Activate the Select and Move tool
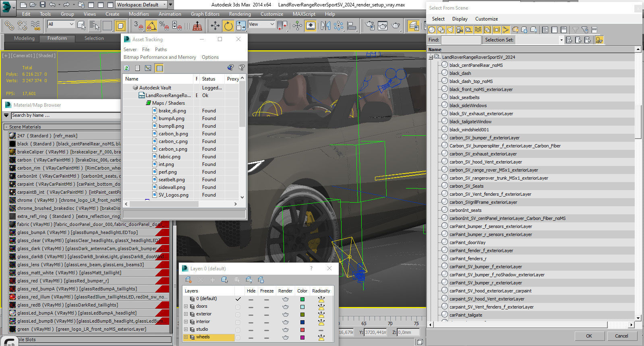This screenshot has height=346, width=644. (215, 26)
